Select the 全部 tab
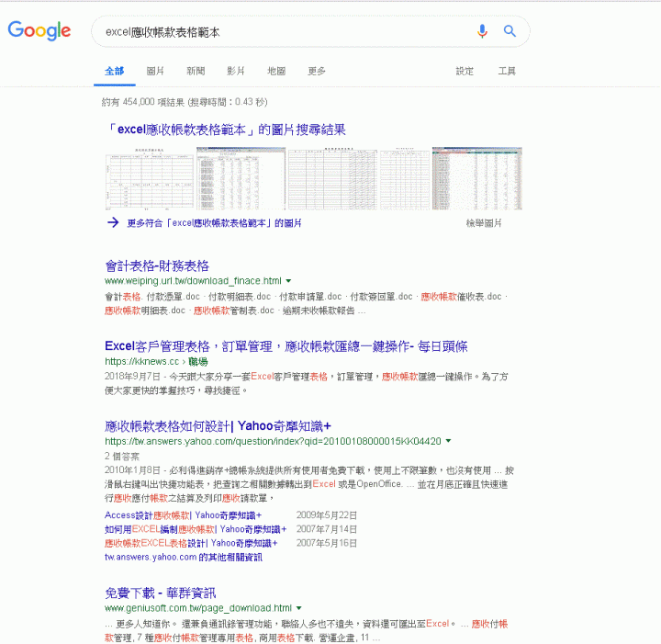Image resolution: width=661 pixels, height=644 pixels. tap(114, 71)
